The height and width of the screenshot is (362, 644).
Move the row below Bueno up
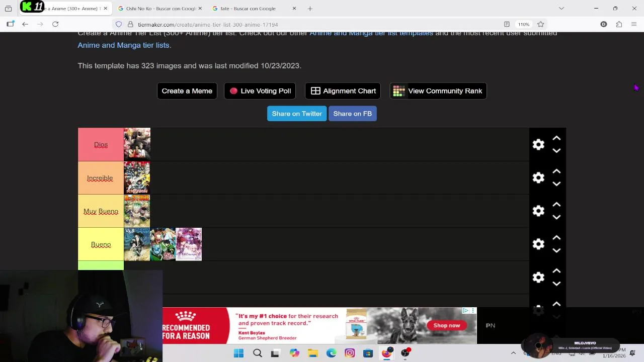pos(556,271)
